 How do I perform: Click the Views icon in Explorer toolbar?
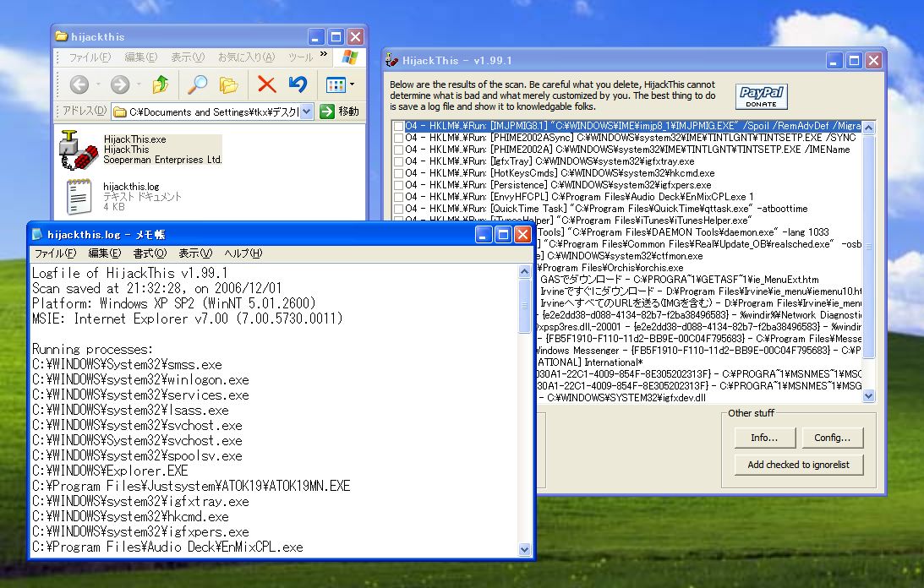coord(336,84)
